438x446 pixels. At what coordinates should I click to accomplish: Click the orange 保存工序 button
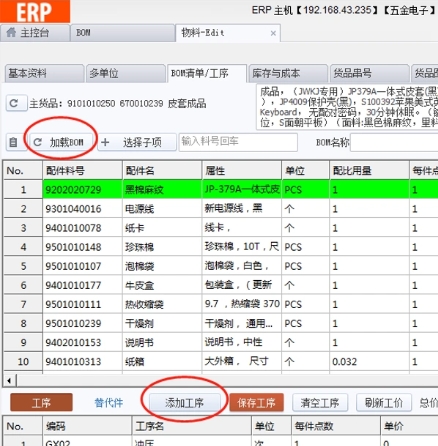click(256, 403)
